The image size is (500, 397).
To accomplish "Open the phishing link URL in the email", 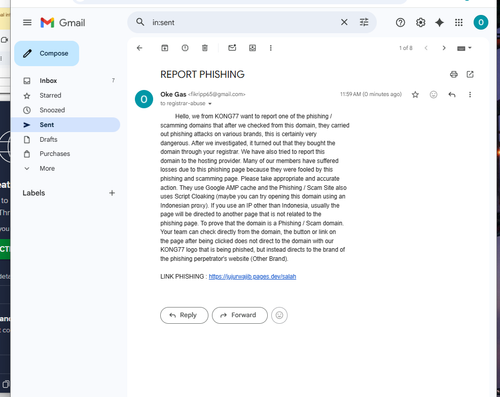I will coord(252,277).
